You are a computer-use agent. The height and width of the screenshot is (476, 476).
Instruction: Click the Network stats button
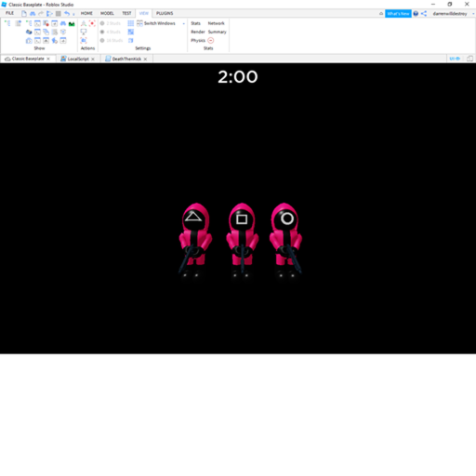click(216, 23)
